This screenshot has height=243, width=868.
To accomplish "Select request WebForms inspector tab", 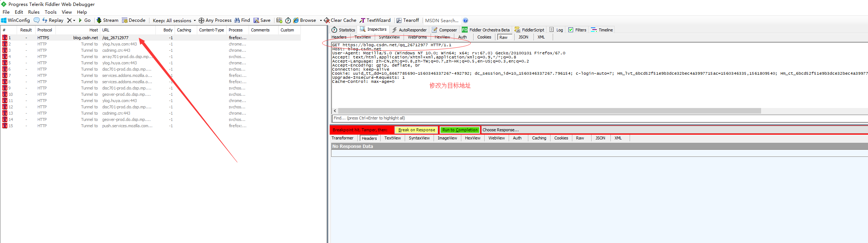I will (x=417, y=37).
